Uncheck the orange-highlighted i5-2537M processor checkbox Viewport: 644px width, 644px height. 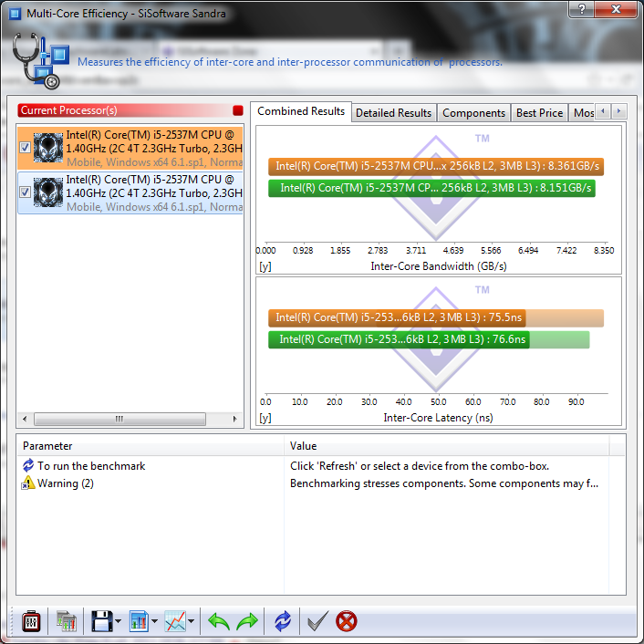(25, 148)
